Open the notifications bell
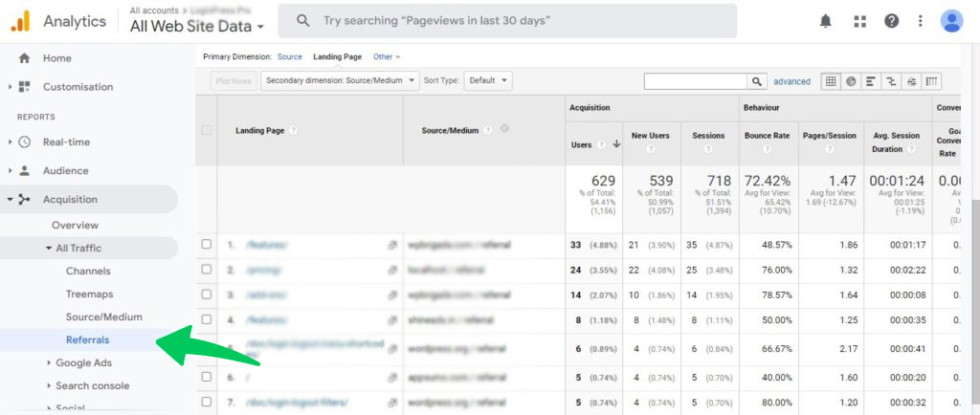Viewport: 980px width, 415px height. [826, 21]
